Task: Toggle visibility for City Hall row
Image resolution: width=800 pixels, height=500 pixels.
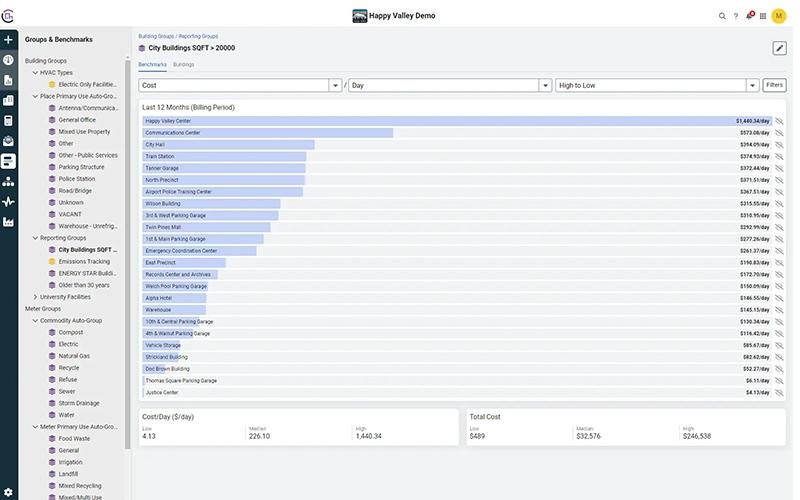Action: point(779,145)
